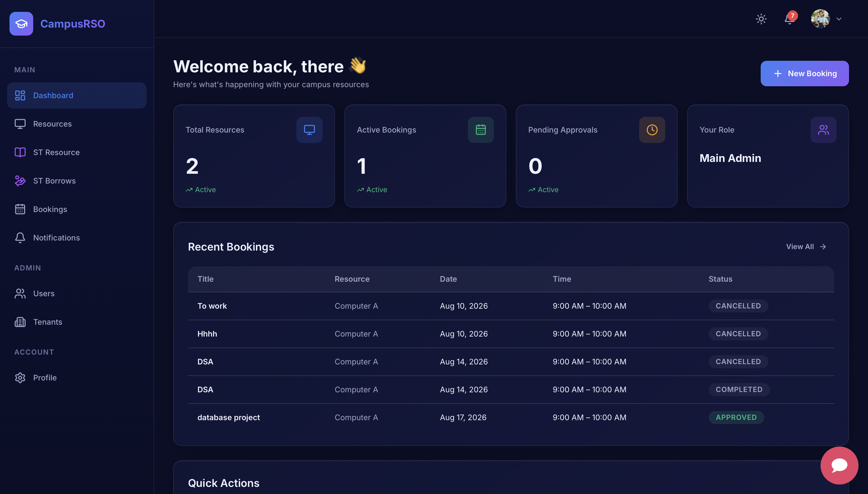Image resolution: width=868 pixels, height=494 pixels.
Task: Select the "To work" booking title
Action: (212, 306)
